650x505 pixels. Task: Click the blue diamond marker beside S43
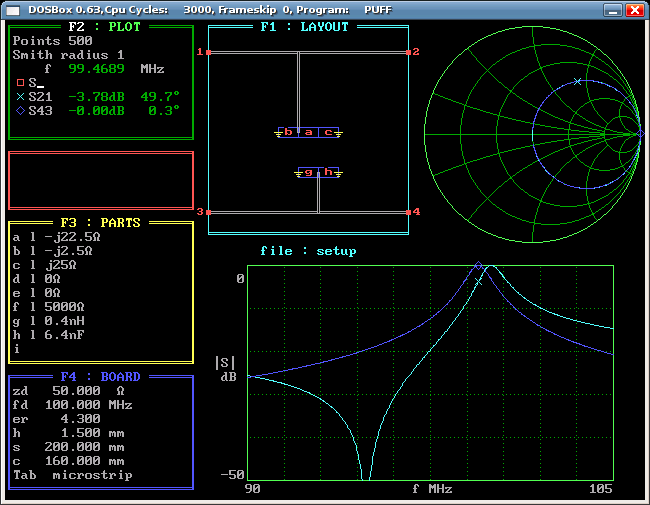(x=20, y=111)
